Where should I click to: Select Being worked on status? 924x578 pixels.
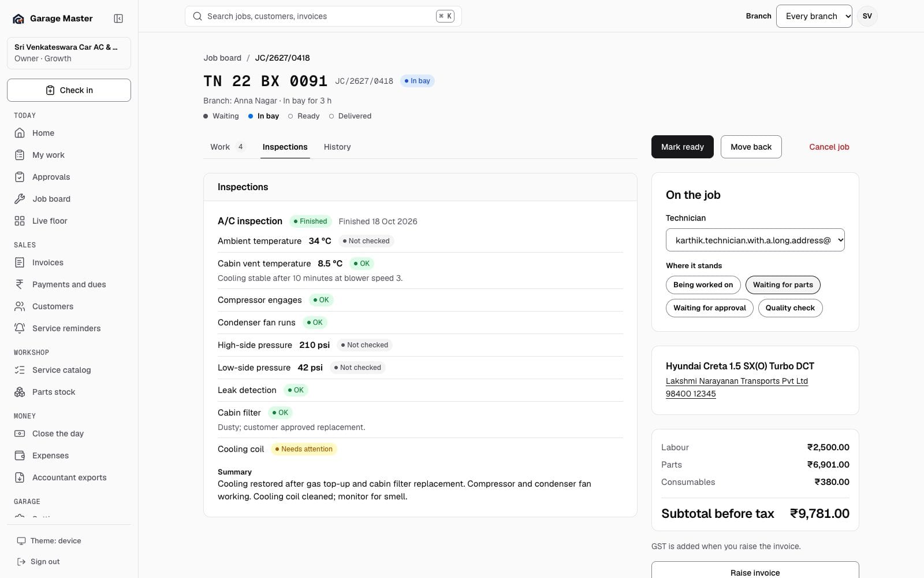coord(703,284)
